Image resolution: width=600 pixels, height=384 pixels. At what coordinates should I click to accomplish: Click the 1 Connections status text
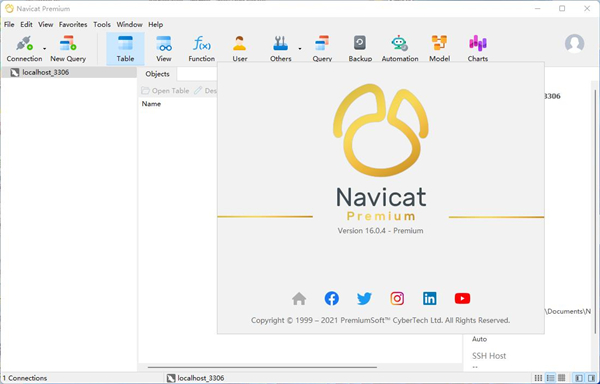tap(25, 378)
